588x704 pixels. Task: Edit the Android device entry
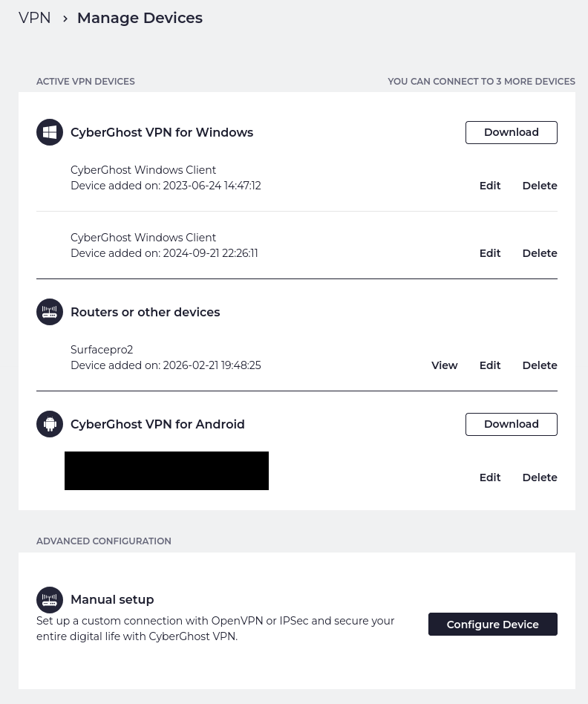click(489, 478)
